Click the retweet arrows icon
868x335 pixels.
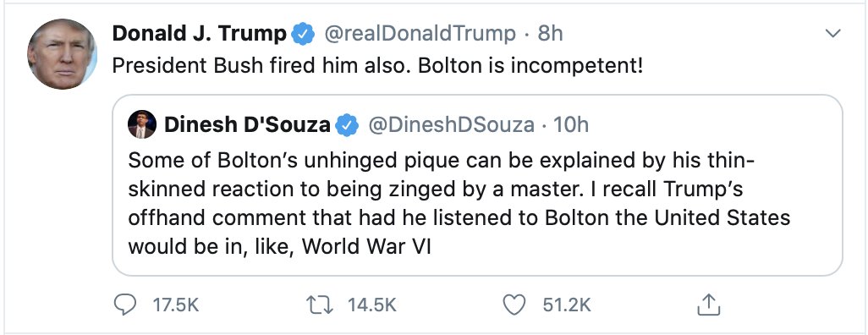coord(320,305)
